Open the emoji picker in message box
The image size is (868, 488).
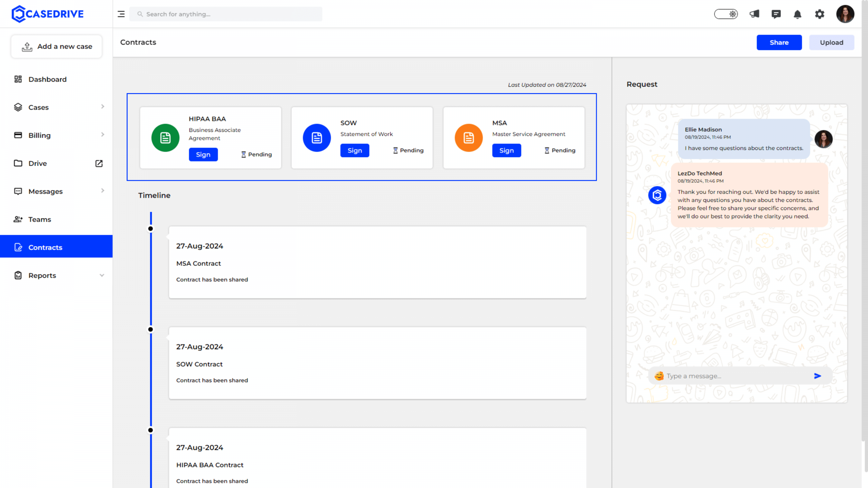click(659, 376)
